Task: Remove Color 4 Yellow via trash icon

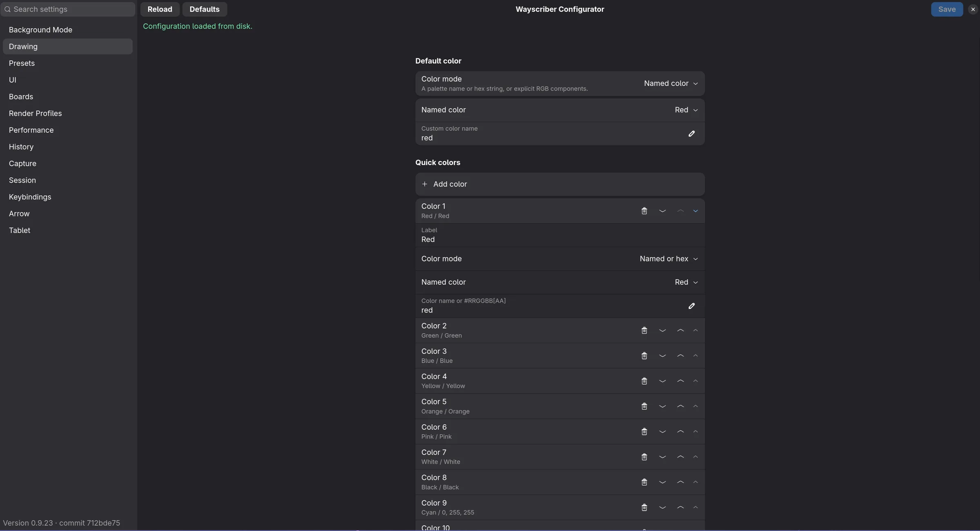Action: click(x=644, y=381)
